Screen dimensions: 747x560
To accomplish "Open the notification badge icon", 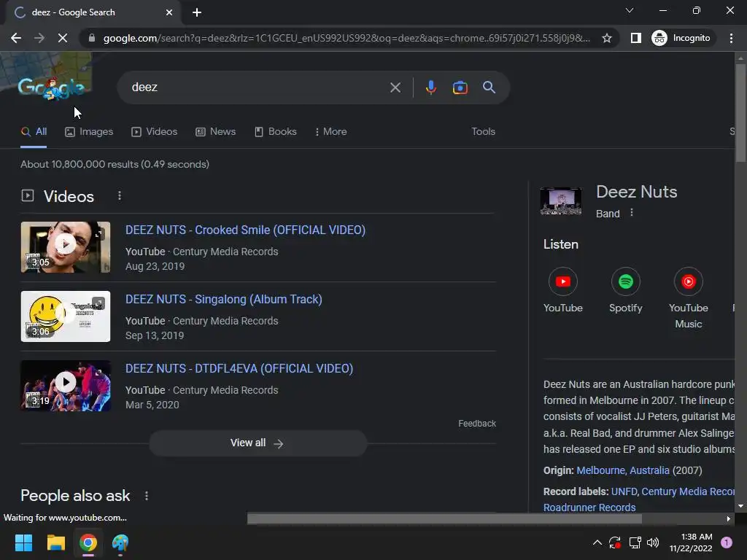I will [x=727, y=542].
